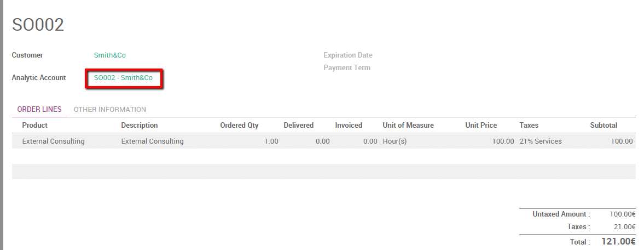Click the Hour(s) unit of measure cell
Screen dimensions: 644x250
pos(394,141)
